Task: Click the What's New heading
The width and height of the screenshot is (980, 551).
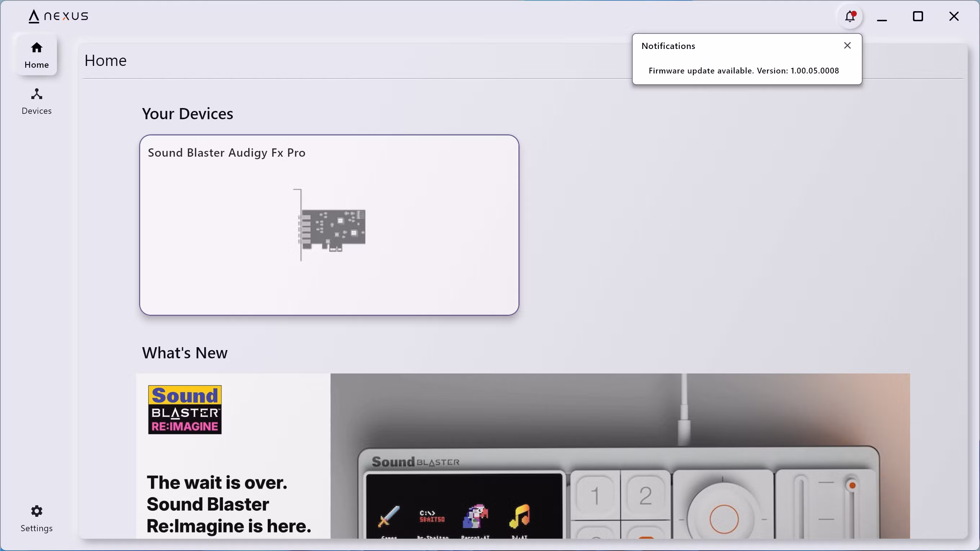Action: click(x=185, y=353)
